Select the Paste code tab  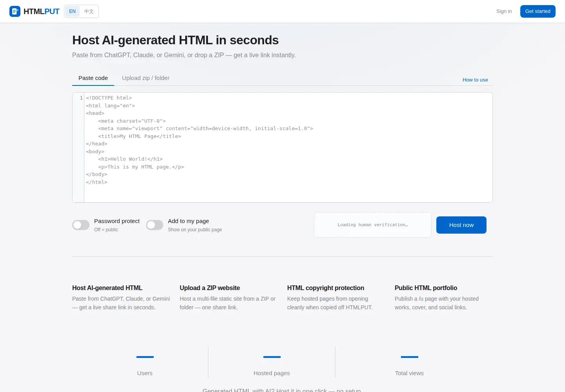point(93,78)
